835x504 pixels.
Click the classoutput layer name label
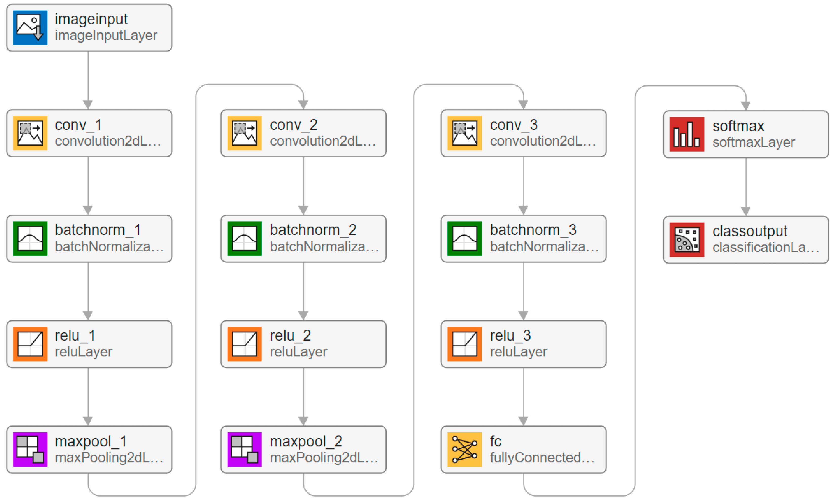(x=750, y=231)
